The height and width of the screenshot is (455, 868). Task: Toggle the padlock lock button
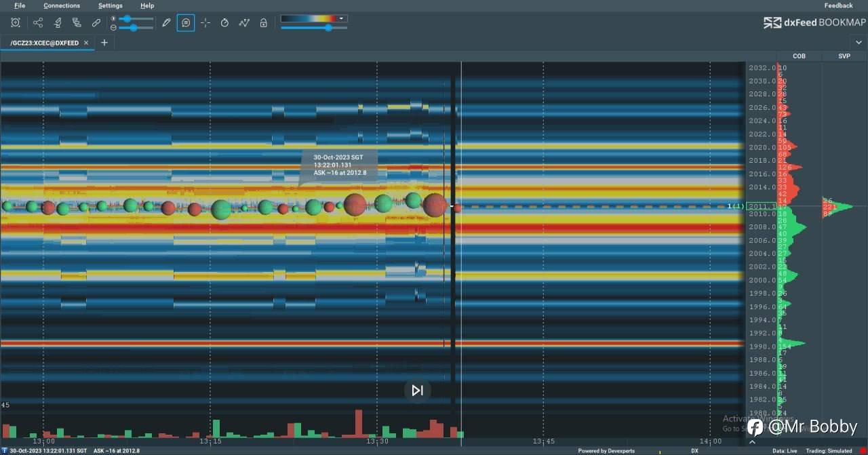(263, 22)
